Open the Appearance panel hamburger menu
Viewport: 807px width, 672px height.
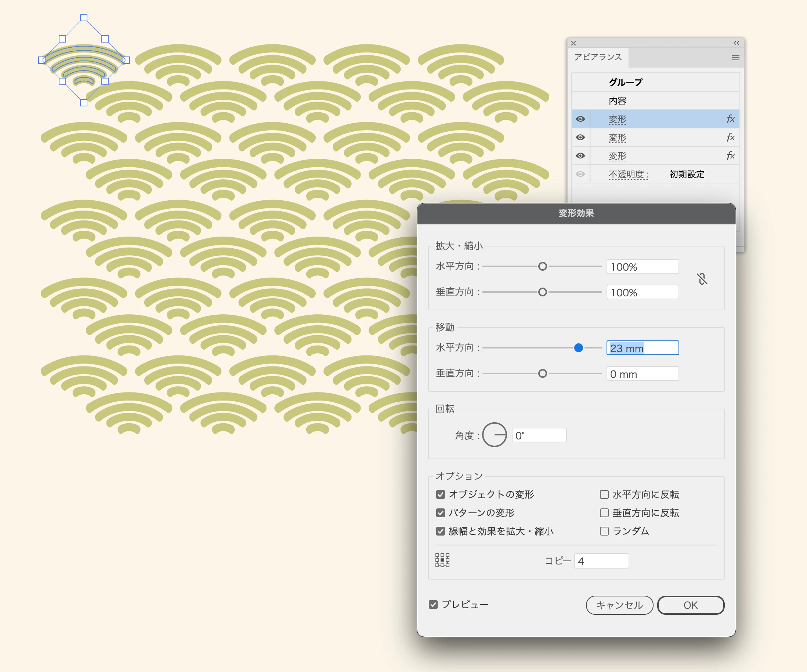(x=735, y=58)
